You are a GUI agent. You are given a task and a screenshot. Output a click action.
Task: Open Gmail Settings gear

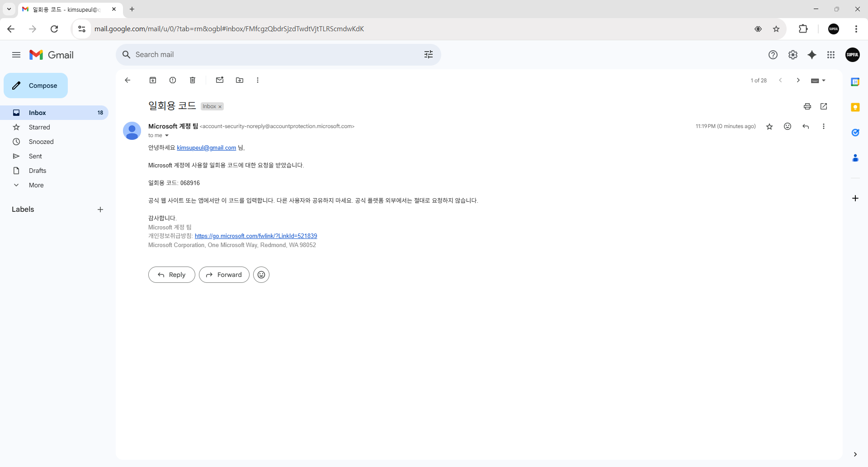pos(793,55)
